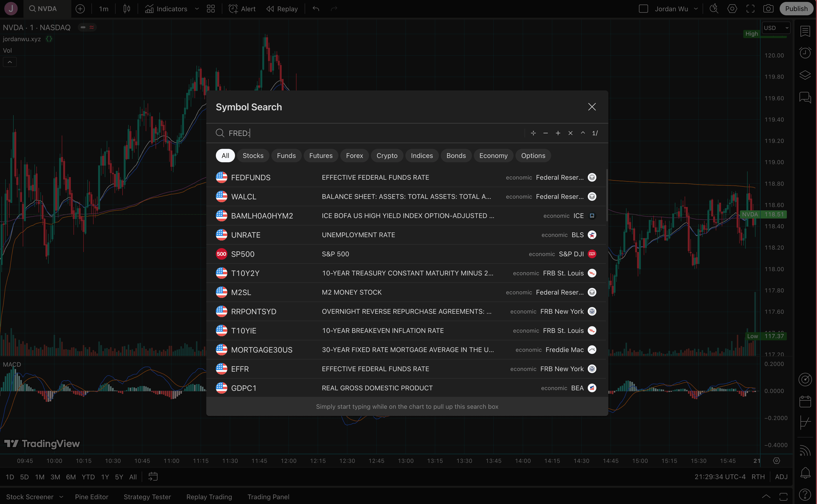The image size is (817, 504).
Task: Click the Publish button
Action: tap(796, 9)
